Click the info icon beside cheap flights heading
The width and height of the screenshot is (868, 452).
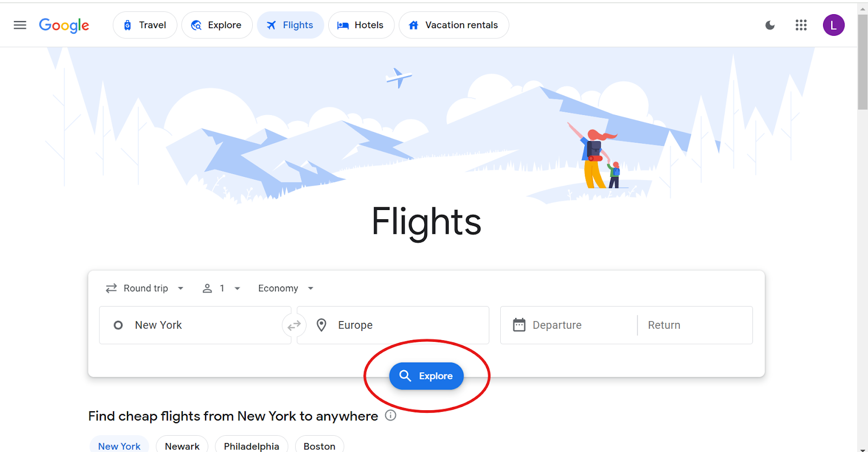point(391,416)
